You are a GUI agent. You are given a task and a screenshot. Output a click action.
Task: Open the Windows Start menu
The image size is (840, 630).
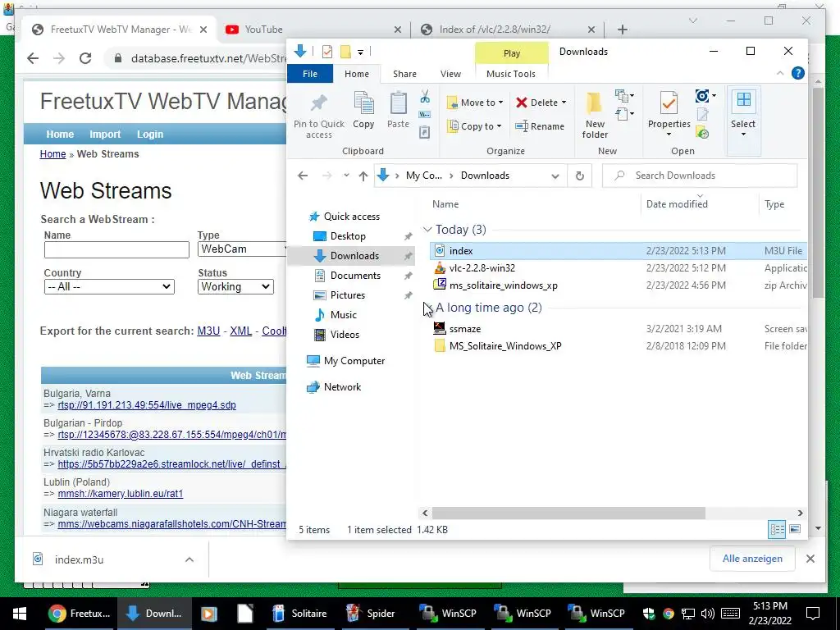coord(20,614)
